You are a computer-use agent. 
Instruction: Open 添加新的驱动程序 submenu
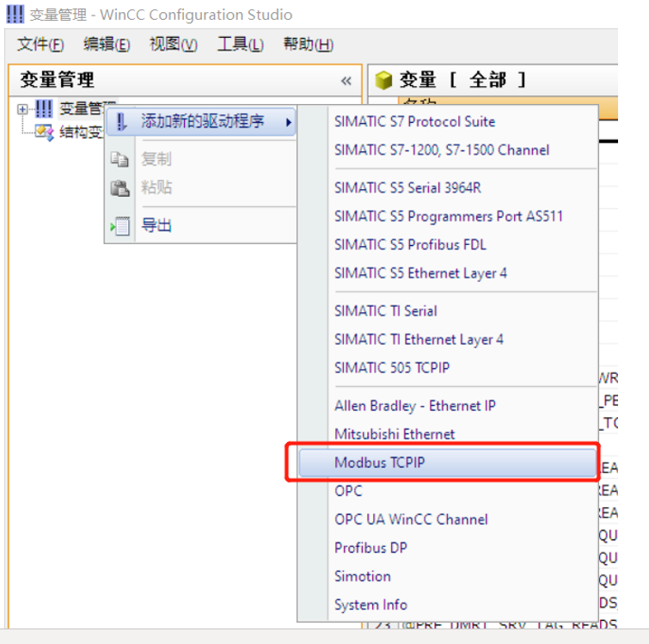coord(201,122)
